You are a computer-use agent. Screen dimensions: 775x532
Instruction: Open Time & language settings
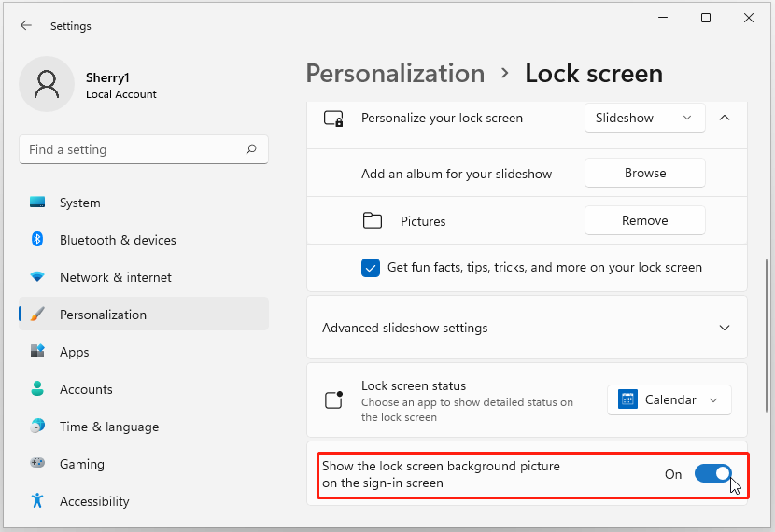coord(108,427)
